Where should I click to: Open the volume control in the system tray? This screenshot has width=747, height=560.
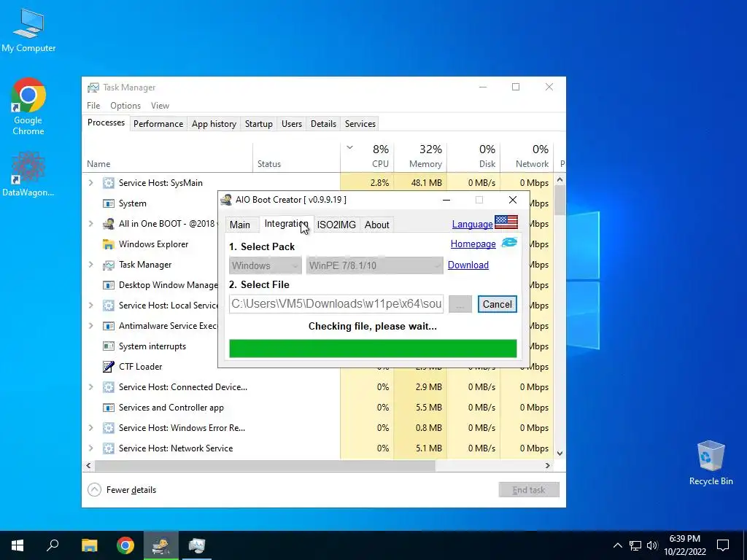[652, 545]
